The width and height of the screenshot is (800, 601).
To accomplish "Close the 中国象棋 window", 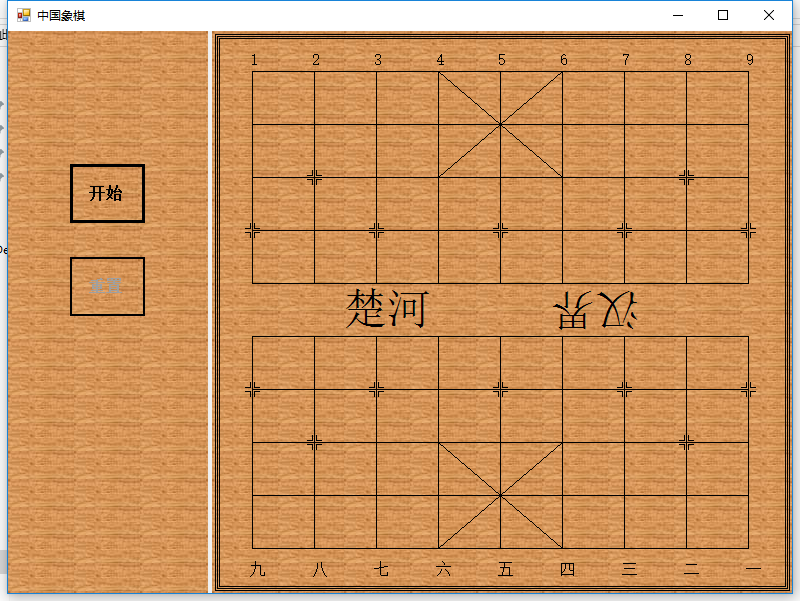I will pyautogui.click(x=768, y=15).
